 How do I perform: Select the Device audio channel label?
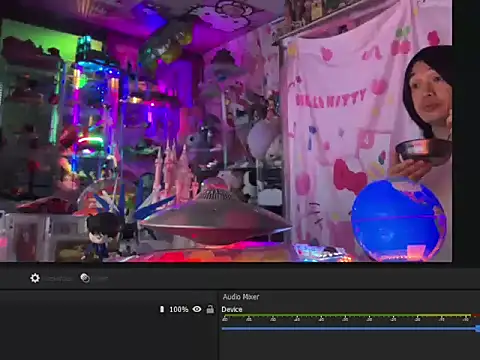pos(232,309)
